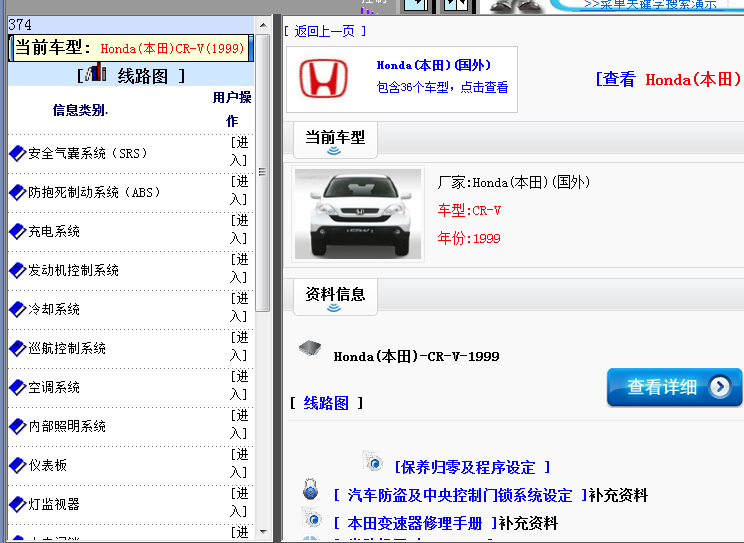Click the left panel scrollbar down arrow
This screenshot has height=543, width=744.
pos(263,532)
